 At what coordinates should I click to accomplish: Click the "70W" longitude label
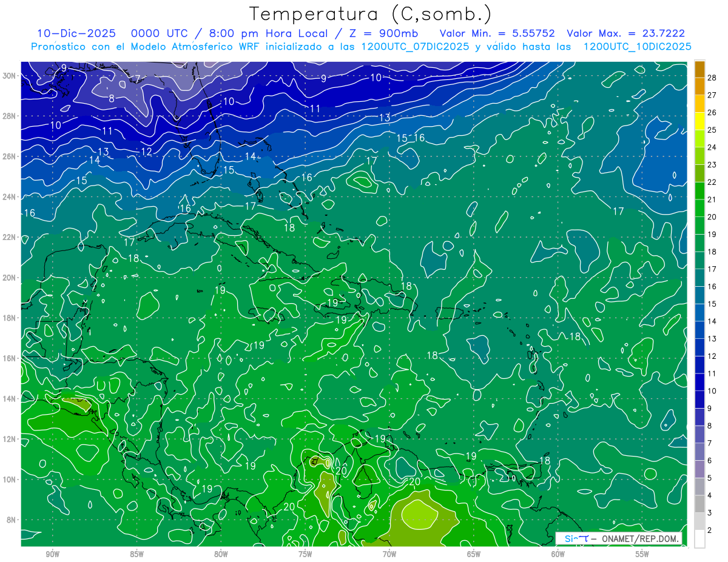pos(389,554)
